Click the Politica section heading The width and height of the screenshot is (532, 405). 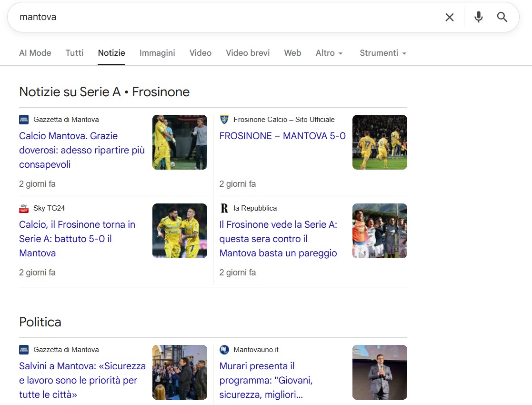[40, 322]
